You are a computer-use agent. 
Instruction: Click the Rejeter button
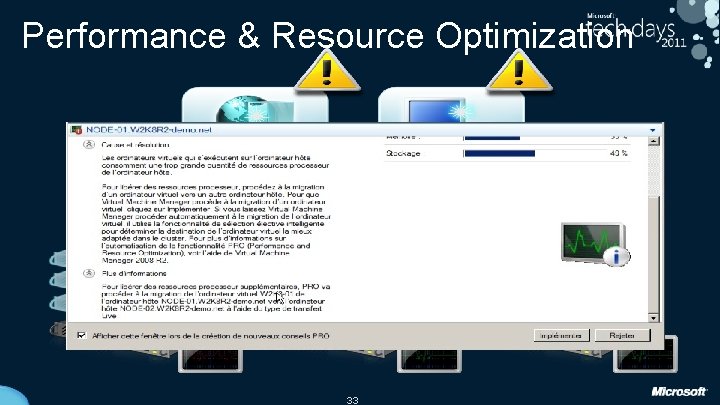point(622,336)
